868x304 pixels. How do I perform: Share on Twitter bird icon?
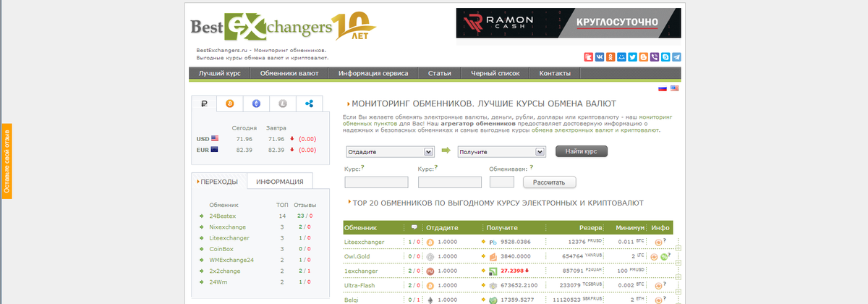(632, 56)
